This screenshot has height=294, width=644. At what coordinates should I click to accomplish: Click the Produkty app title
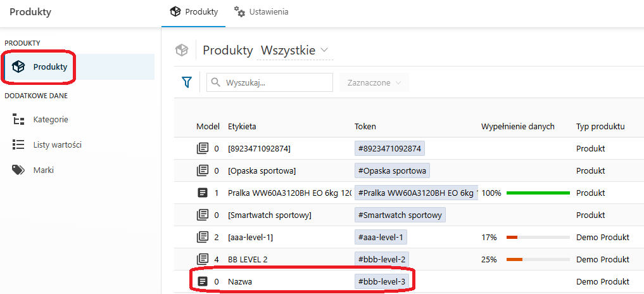[30, 12]
